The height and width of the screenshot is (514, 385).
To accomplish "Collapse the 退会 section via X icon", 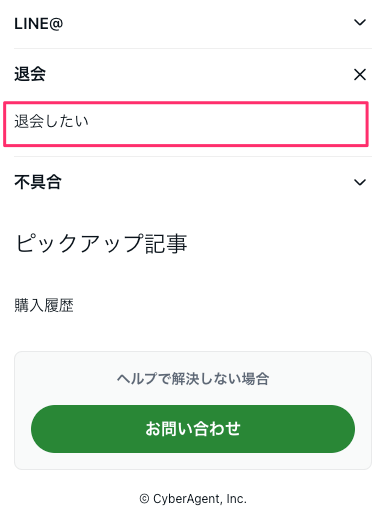I will pyautogui.click(x=360, y=74).
